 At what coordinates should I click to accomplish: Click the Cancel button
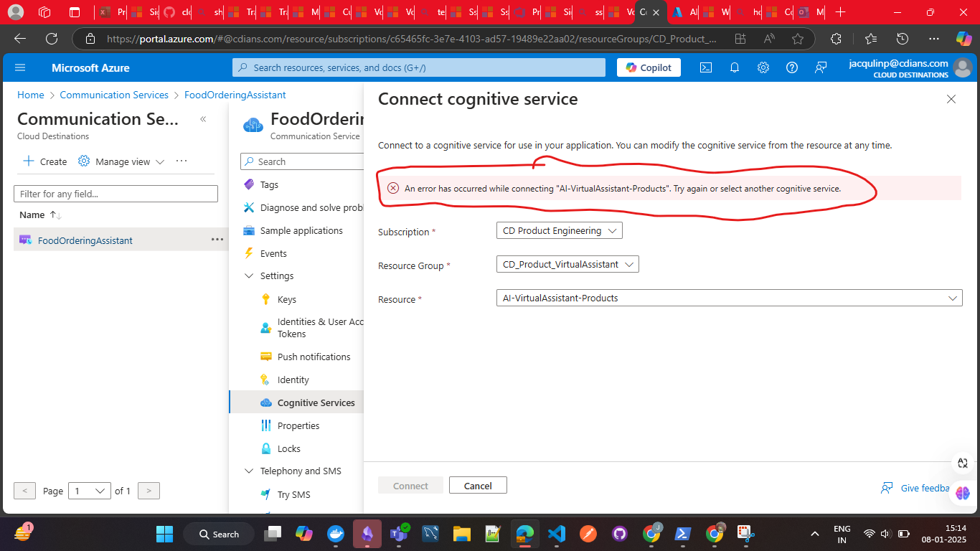478,485
